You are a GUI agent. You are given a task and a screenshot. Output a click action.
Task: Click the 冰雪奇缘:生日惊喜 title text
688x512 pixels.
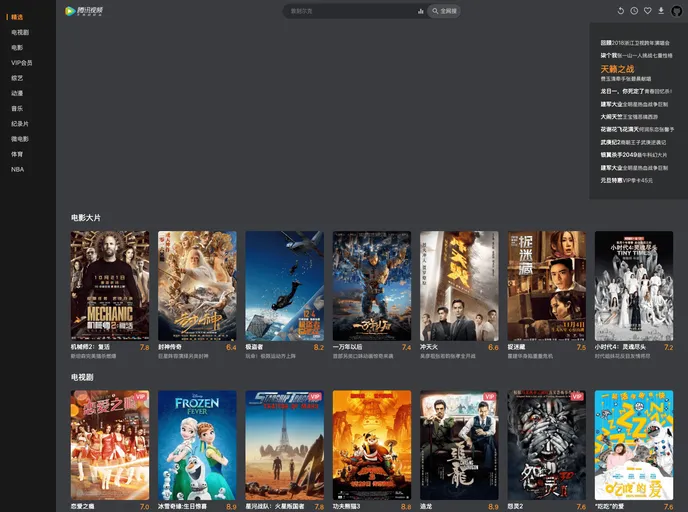click(x=183, y=506)
